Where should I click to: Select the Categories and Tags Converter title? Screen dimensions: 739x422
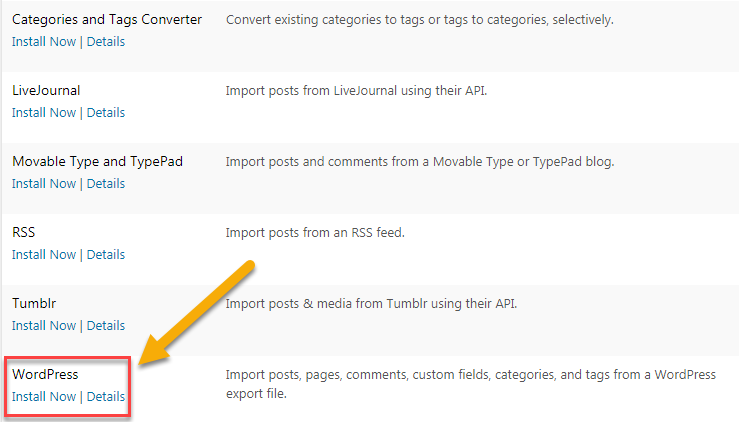[107, 20]
